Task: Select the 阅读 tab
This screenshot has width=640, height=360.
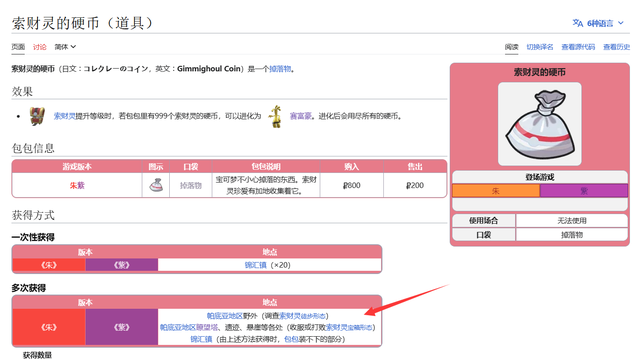Action: tap(511, 47)
